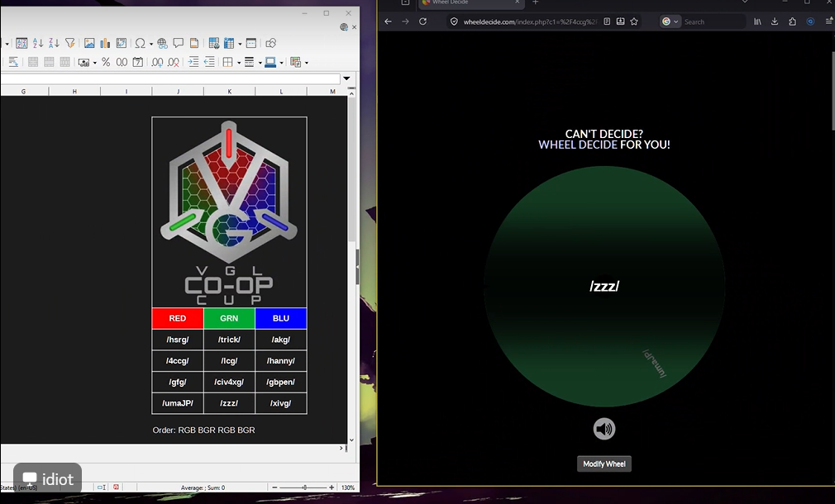
Task: Click the format as currency icon
Action: click(x=83, y=62)
